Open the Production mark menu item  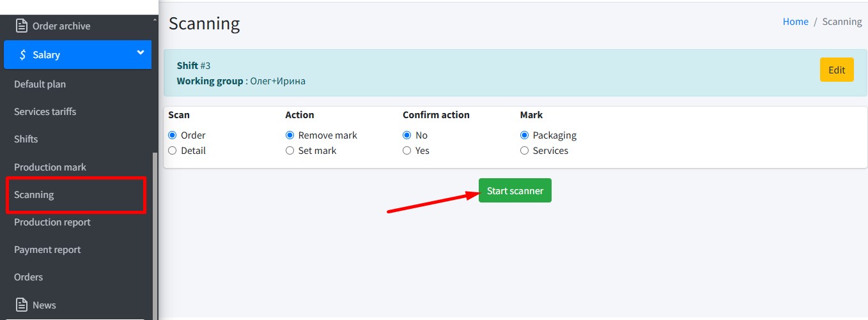click(x=50, y=167)
